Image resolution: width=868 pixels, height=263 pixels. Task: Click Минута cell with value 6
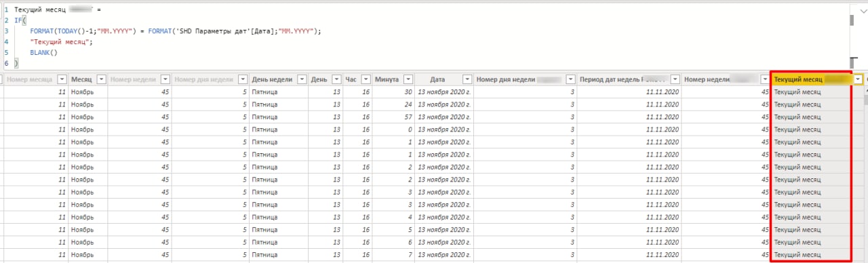(393, 243)
